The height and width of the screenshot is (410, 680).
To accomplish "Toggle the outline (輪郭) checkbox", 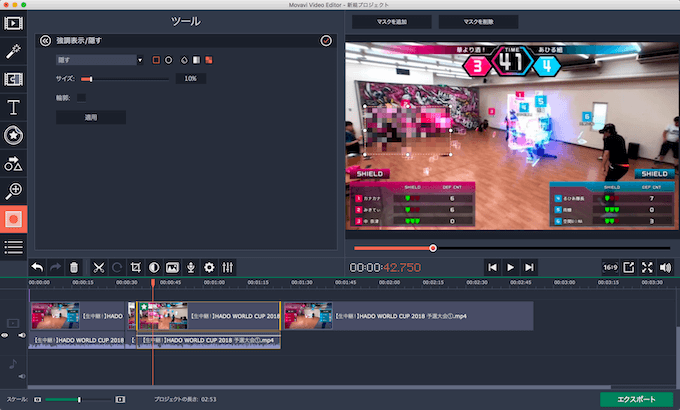I will (81, 98).
